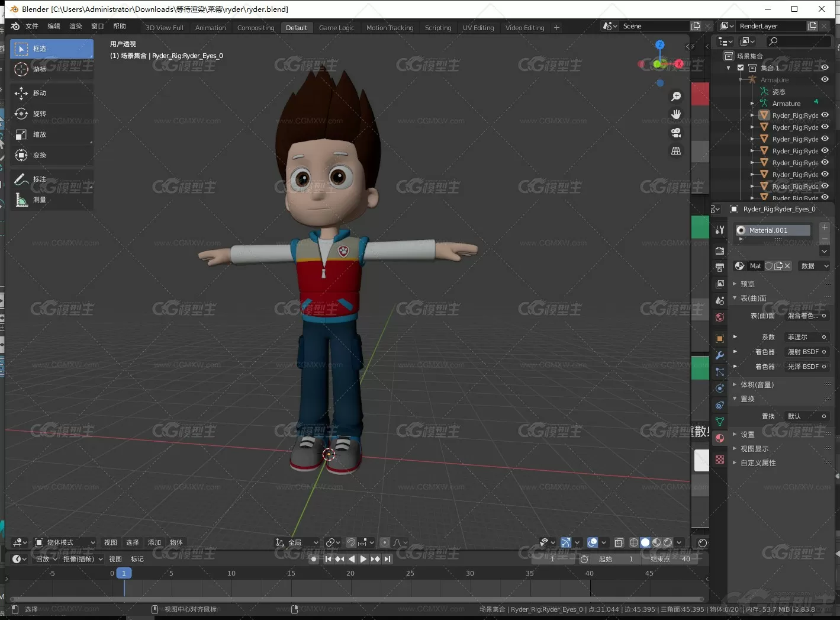Remove material slot with minus button
The height and width of the screenshot is (620, 840).
click(x=825, y=239)
